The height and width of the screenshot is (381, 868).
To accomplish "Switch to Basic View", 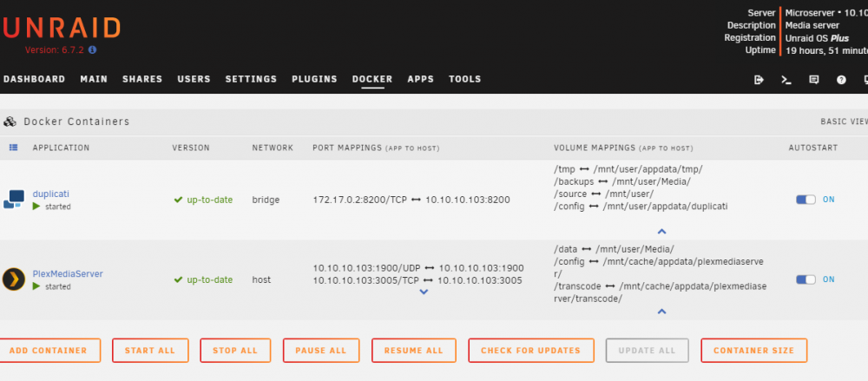I will [x=845, y=122].
